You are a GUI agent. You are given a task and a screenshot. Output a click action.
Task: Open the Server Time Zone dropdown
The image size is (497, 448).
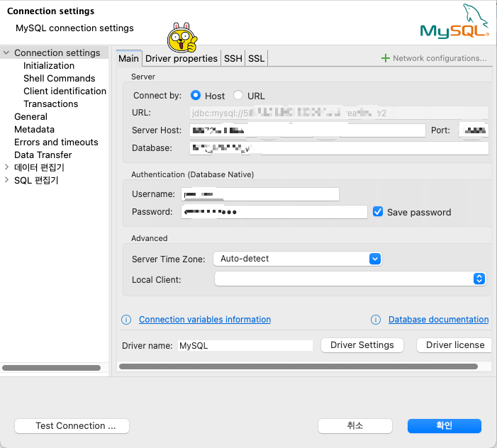click(x=297, y=259)
